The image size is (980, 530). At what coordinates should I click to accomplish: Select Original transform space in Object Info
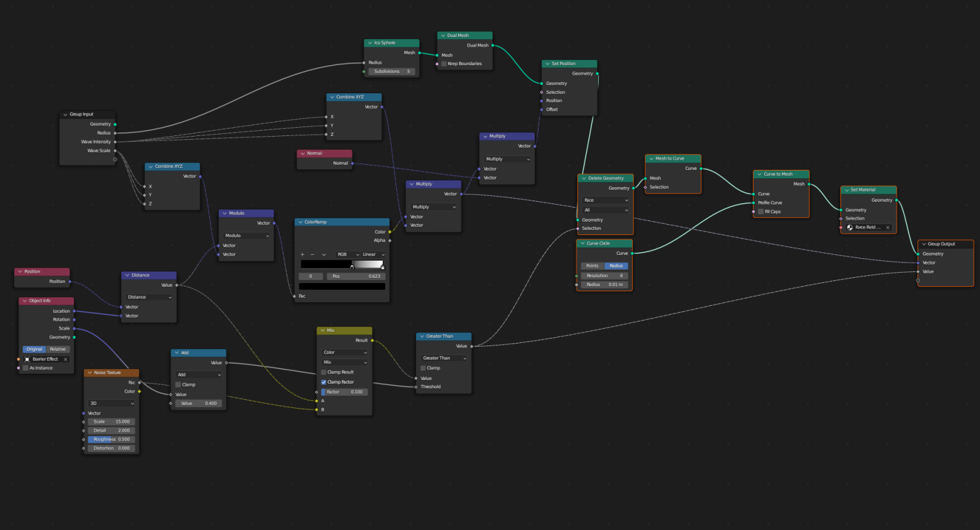pos(34,349)
